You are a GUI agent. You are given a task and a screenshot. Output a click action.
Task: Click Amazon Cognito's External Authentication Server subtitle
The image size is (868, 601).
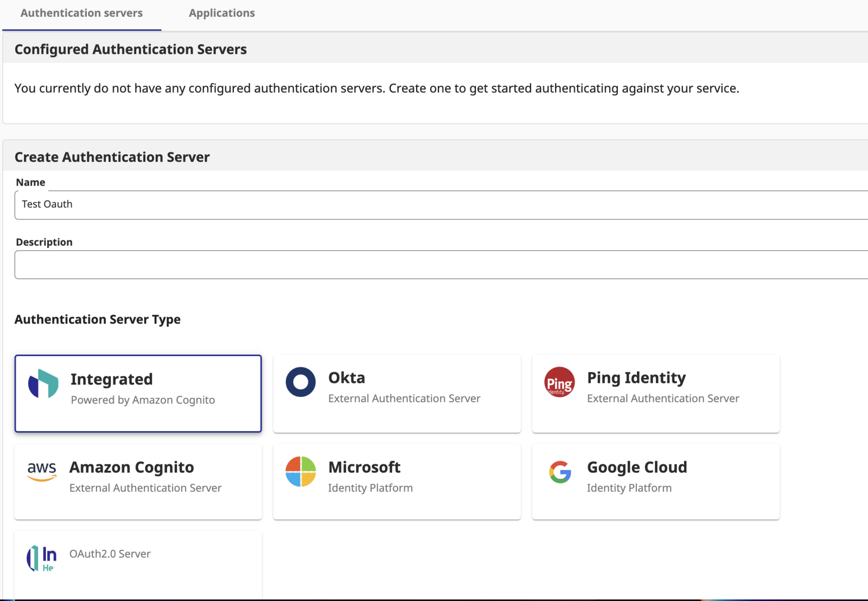tap(145, 488)
